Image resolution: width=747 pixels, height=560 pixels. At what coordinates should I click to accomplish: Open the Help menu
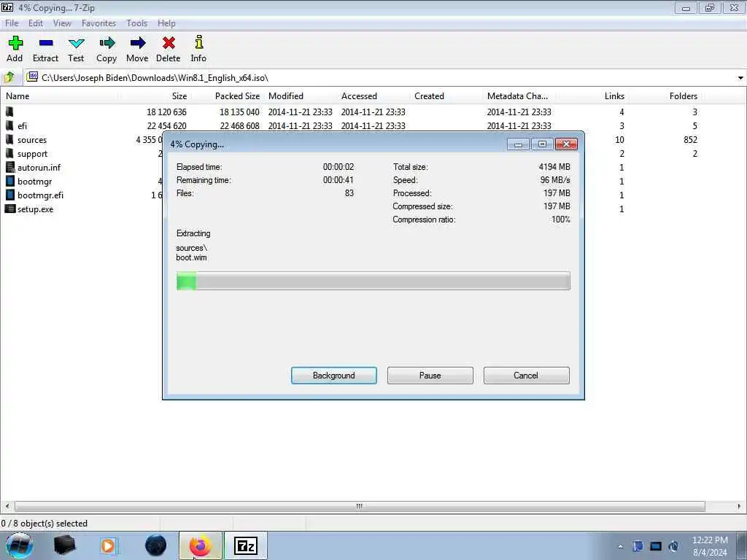(x=166, y=23)
